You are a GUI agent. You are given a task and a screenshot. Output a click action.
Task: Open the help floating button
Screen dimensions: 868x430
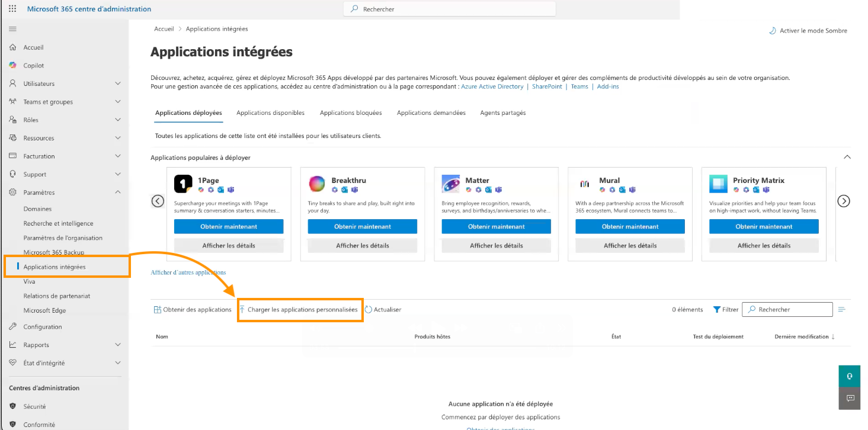(849, 376)
